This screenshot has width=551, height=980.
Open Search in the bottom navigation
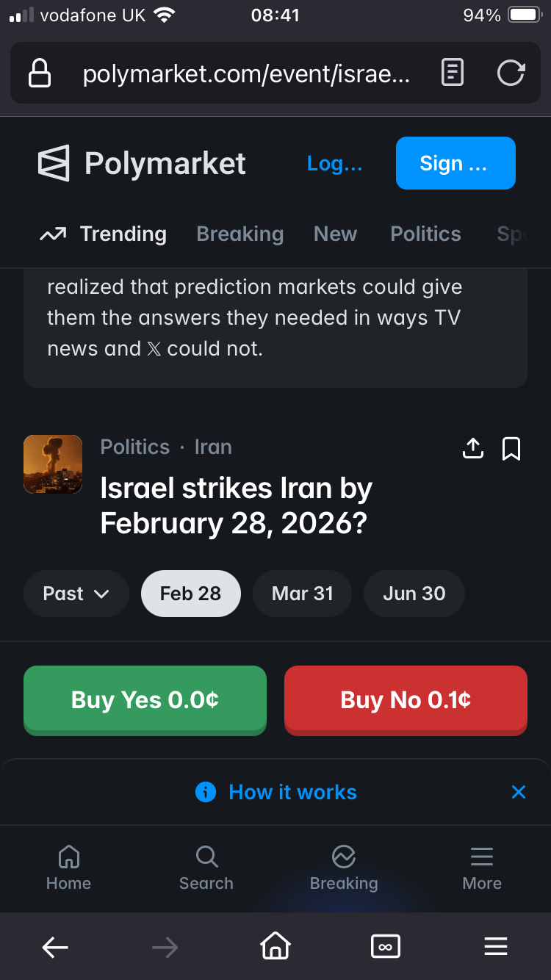point(206,868)
